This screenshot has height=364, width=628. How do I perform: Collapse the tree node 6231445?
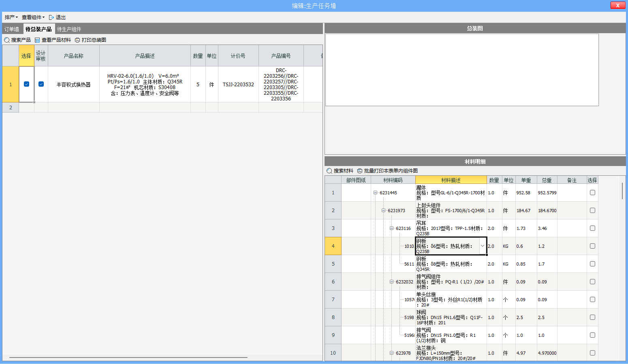click(x=375, y=193)
